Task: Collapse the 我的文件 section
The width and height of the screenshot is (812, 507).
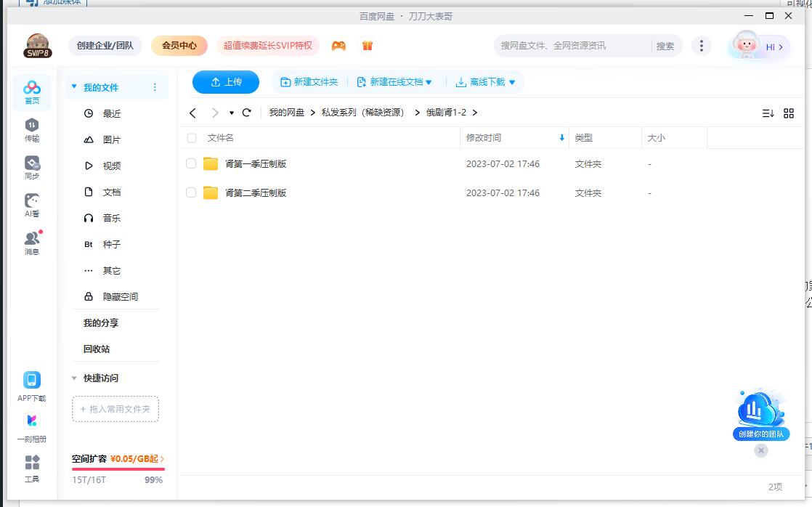Action: (73, 86)
